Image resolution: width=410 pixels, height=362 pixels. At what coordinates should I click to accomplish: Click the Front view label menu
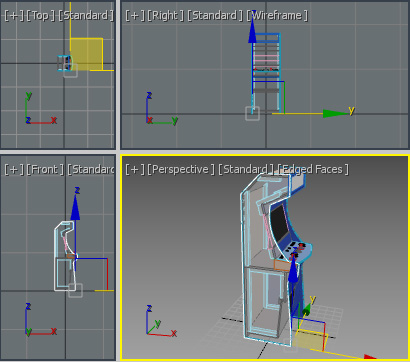point(45,169)
